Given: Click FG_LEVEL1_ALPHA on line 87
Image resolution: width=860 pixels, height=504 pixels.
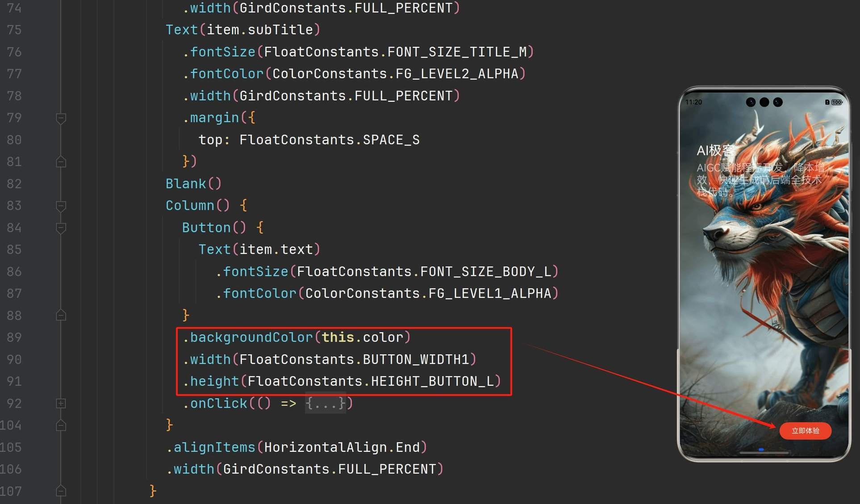Looking at the screenshot, I should (x=490, y=293).
